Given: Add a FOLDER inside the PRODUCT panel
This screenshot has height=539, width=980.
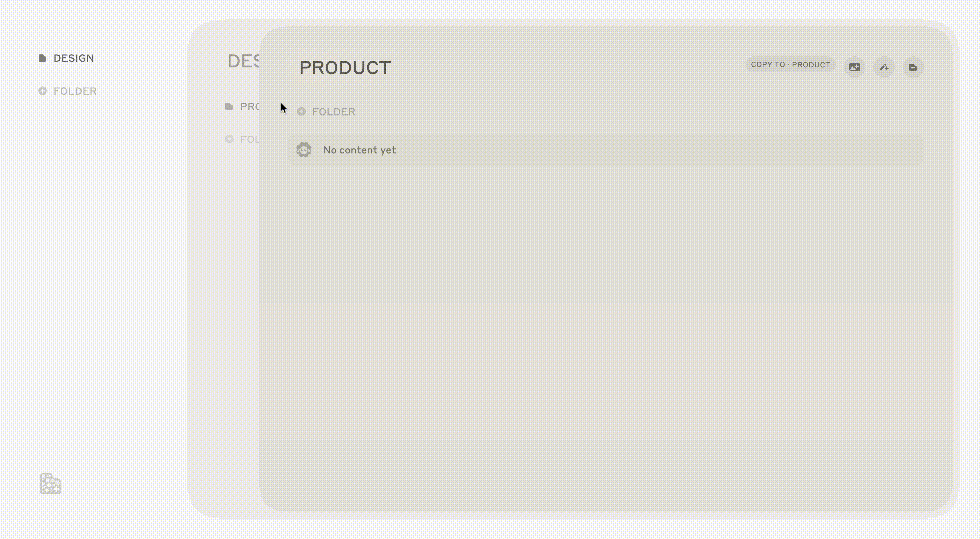Looking at the screenshot, I should 326,111.
